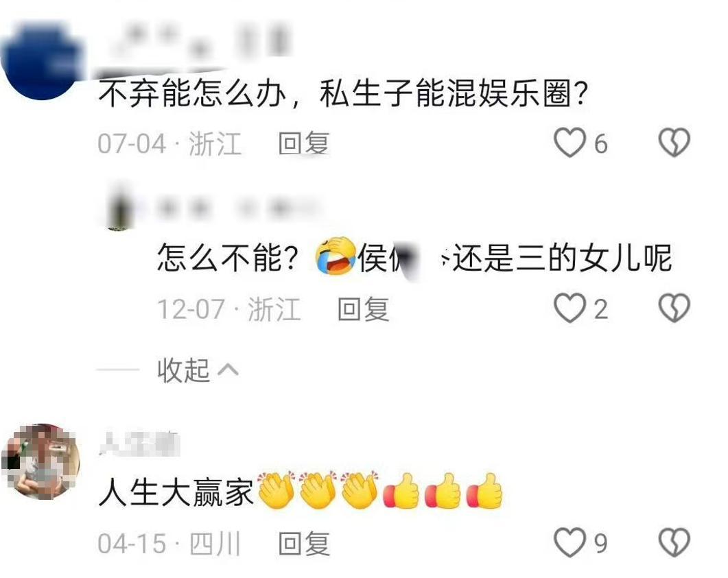Like the reply with 2 likes
728x578 pixels.
click(x=570, y=309)
